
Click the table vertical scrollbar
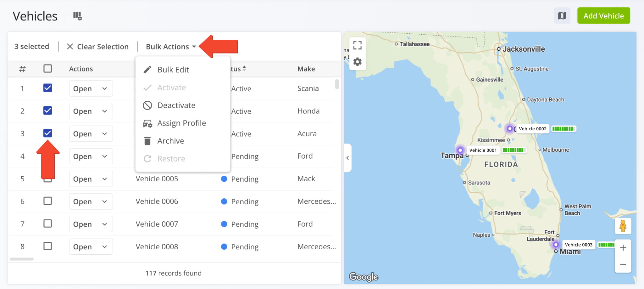(x=337, y=84)
